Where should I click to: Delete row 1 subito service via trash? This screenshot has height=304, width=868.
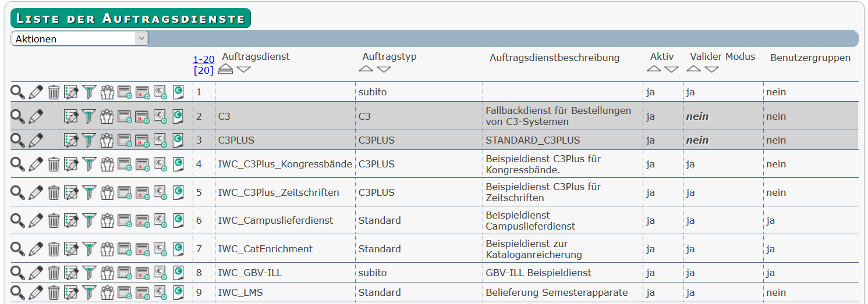54,92
